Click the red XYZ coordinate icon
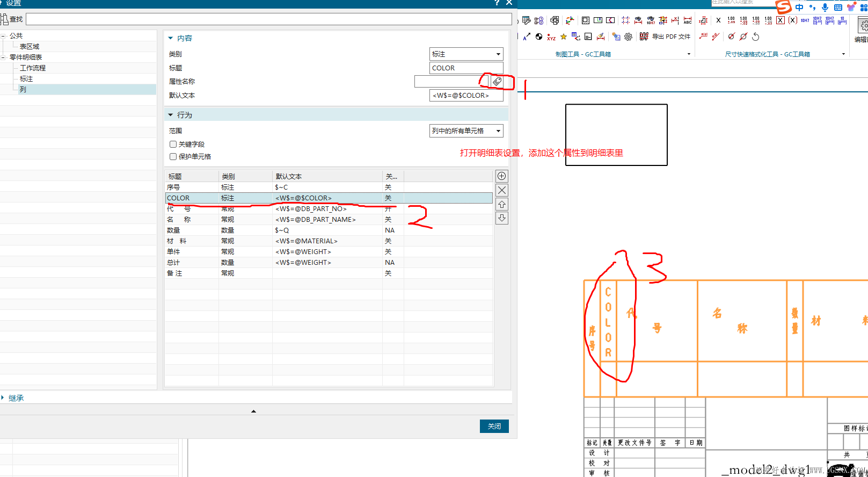The width and height of the screenshot is (868, 477). click(551, 37)
